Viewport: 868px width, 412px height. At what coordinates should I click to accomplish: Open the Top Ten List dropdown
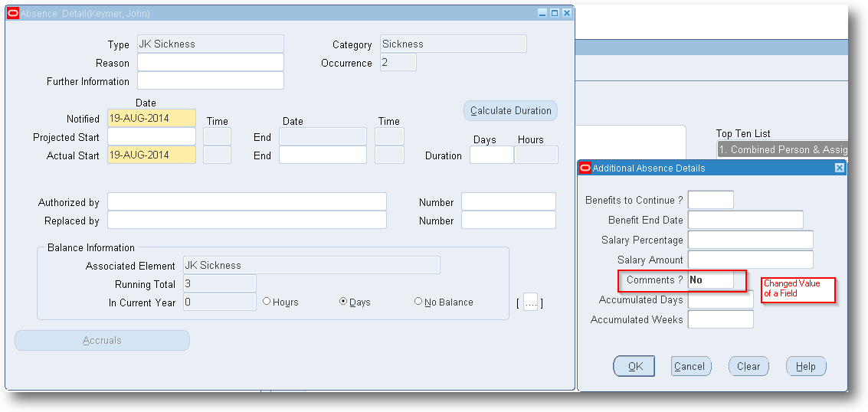pos(782,149)
